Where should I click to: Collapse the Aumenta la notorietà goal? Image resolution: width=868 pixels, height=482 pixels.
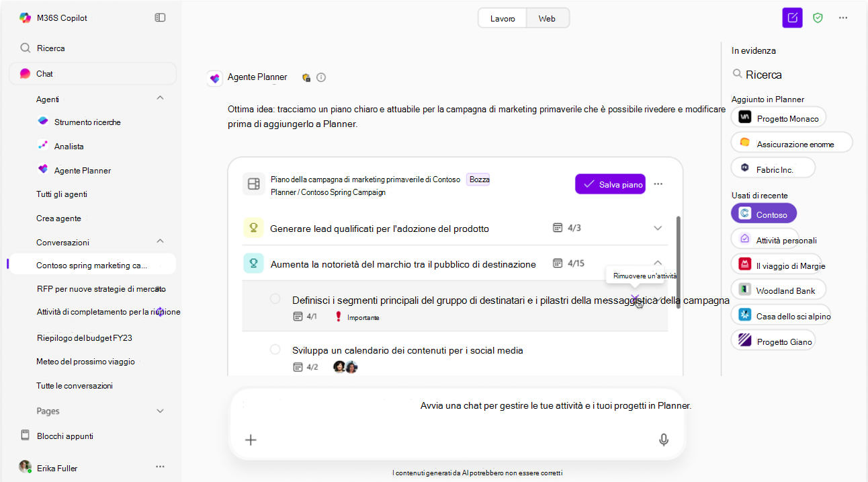point(658,263)
